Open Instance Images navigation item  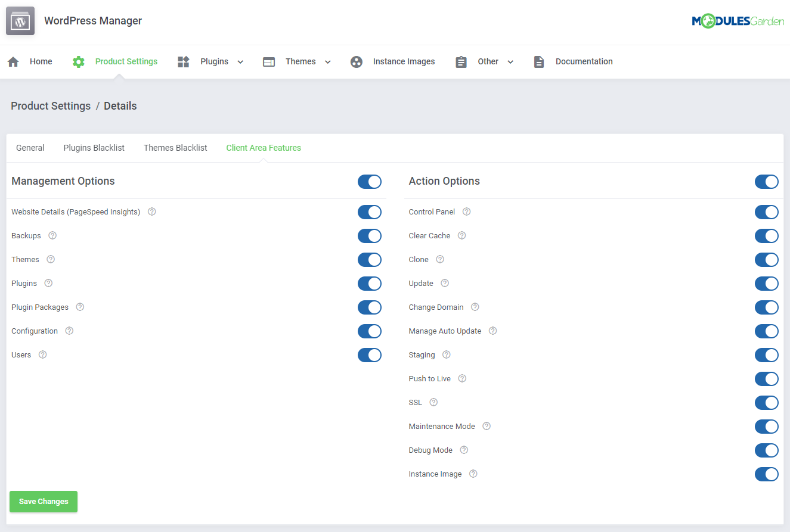tap(404, 61)
